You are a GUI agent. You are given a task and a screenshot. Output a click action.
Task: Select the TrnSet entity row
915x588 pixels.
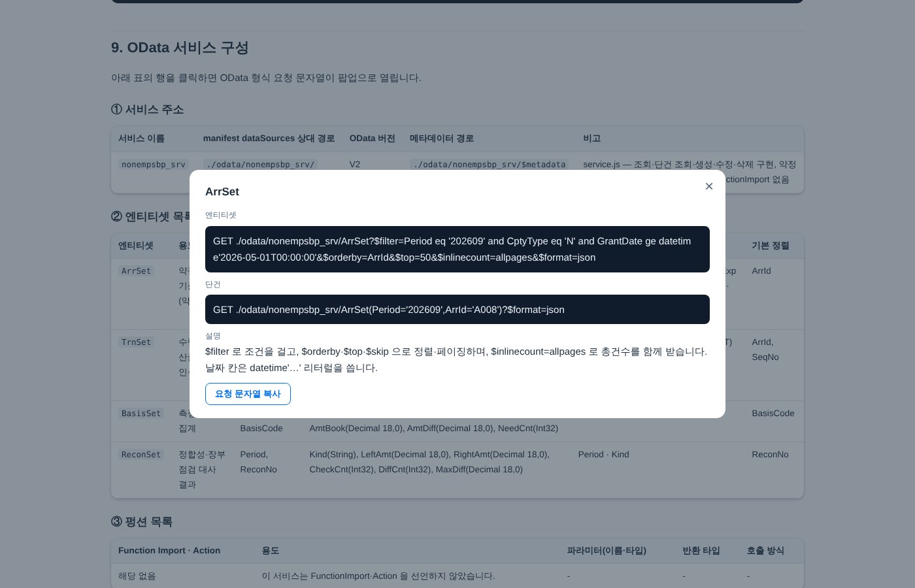[457, 365]
